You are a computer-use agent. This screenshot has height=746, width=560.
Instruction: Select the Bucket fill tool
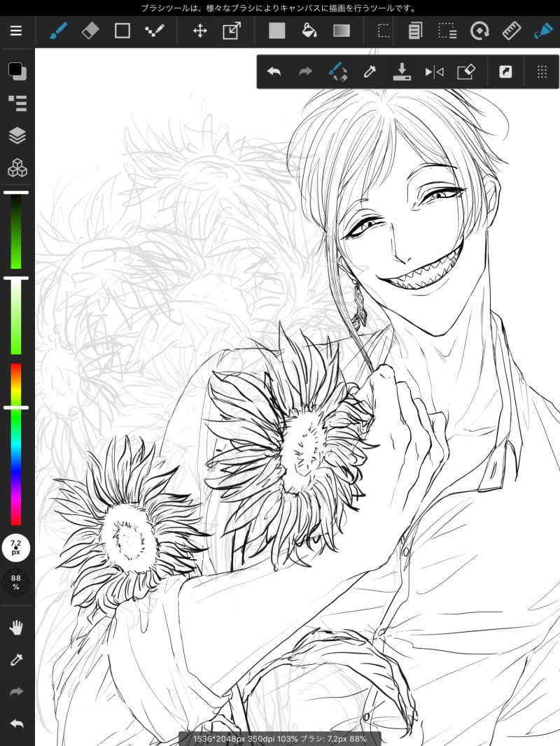tap(309, 31)
